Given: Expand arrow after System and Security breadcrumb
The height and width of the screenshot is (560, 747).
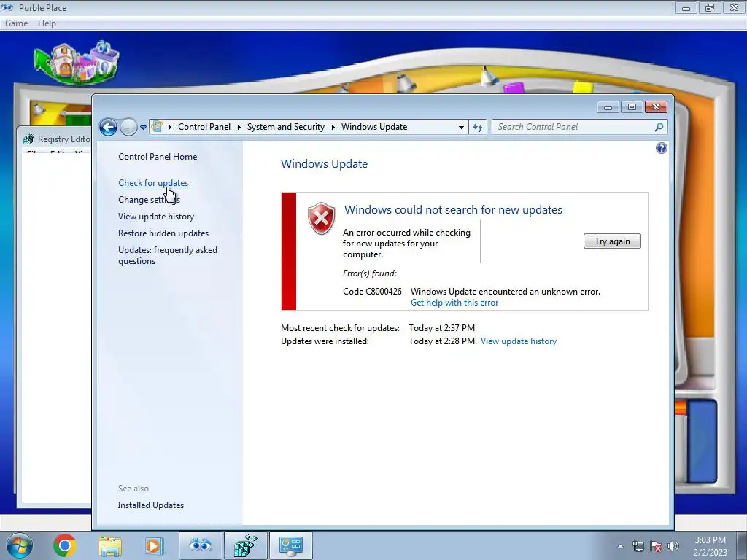Looking at the screenshot, I should click(333, 127).
